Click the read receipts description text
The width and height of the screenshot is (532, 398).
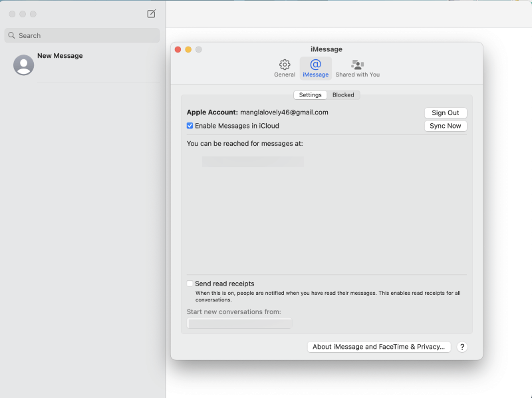point(328,296)
